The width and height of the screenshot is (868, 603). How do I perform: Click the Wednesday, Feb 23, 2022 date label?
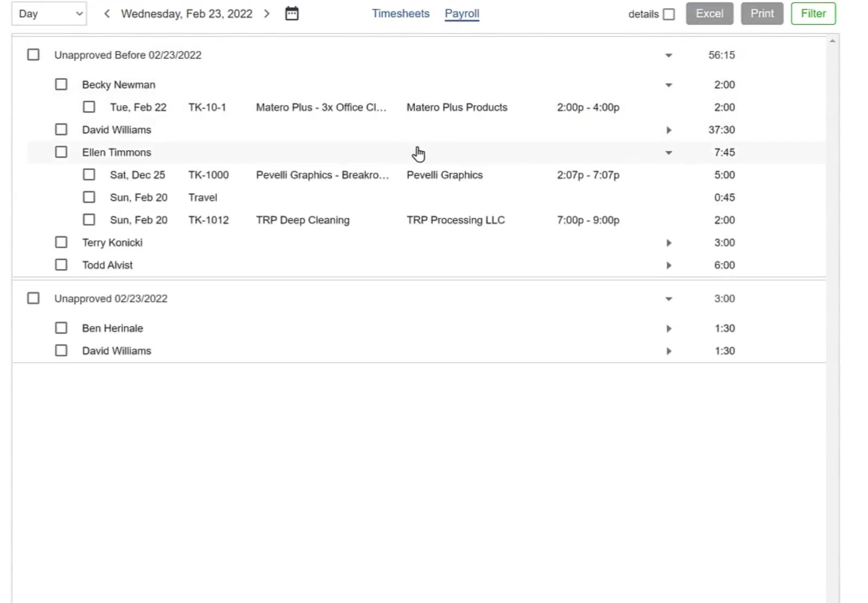(187, 14)
